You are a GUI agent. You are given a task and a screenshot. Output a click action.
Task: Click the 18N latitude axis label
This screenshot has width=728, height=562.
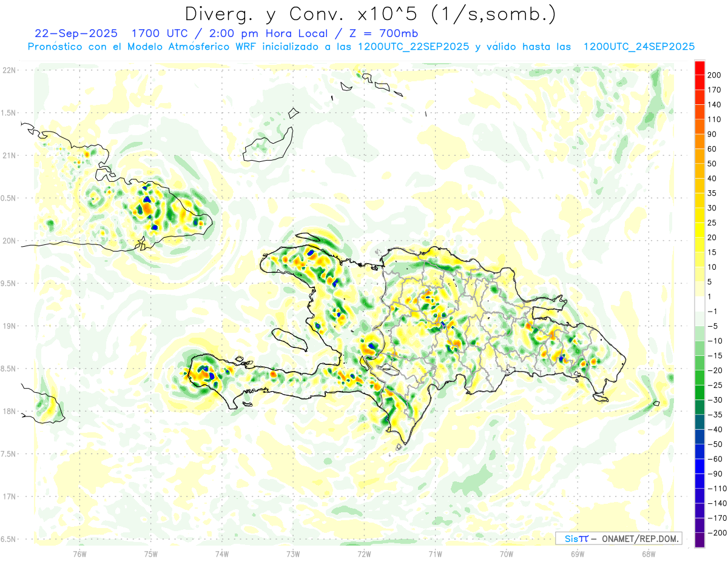click(x=10, y=411)
